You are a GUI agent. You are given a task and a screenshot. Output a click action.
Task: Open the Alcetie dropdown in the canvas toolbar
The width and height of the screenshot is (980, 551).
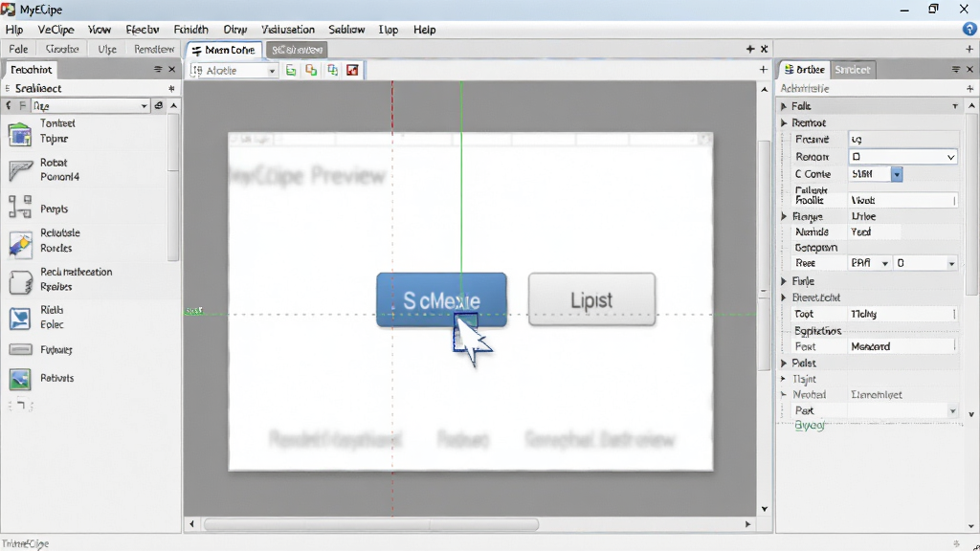(234, 71)
